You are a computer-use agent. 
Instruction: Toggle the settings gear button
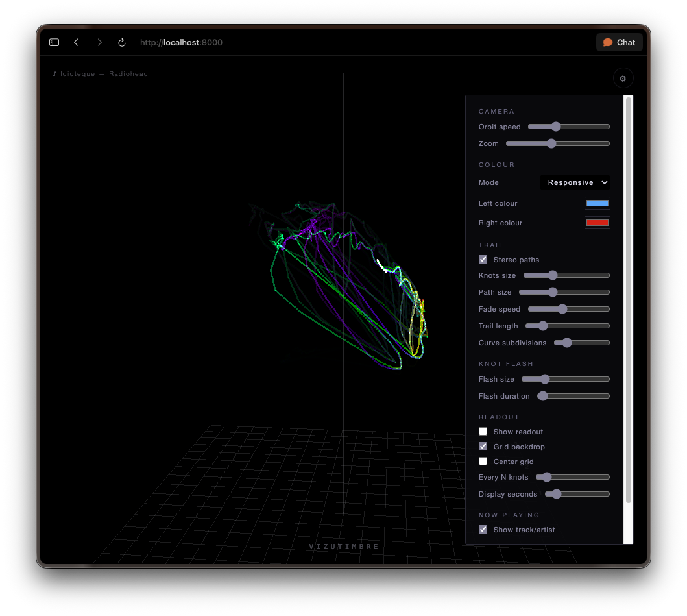click(x=623, y=79)
